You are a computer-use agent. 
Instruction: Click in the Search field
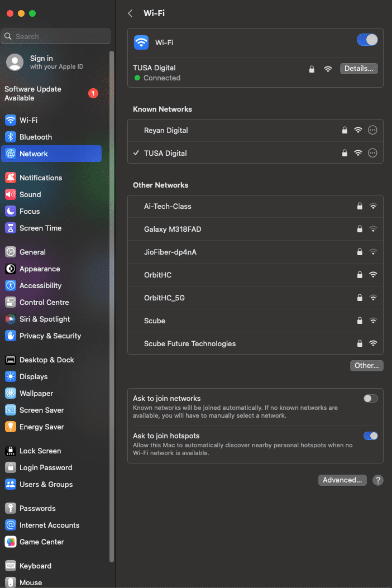[x=55, y=36]
